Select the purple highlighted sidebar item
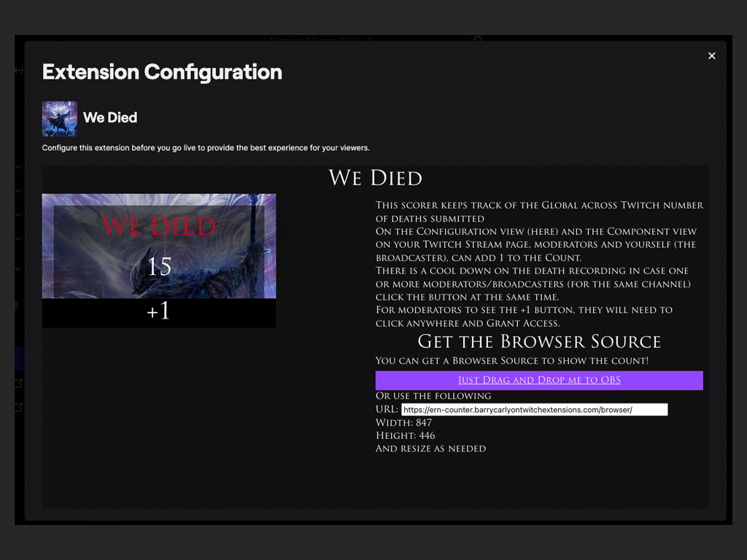 coord(20,359)
